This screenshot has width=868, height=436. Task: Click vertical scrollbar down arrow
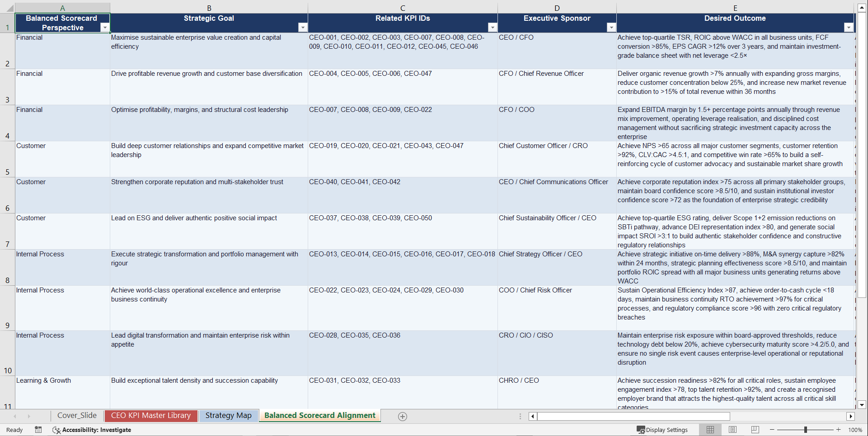862,404
